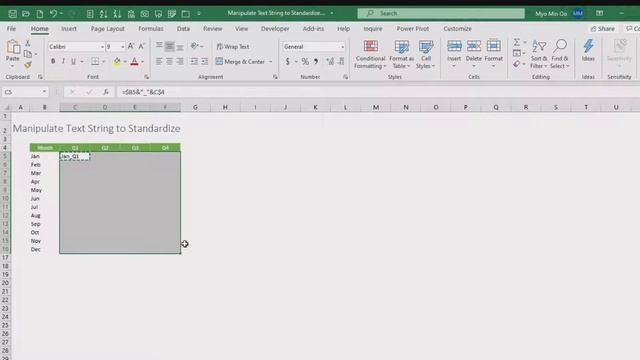Open the General number format dropdown
Viewport: 640px width, 360px height.
coord(342,47)
